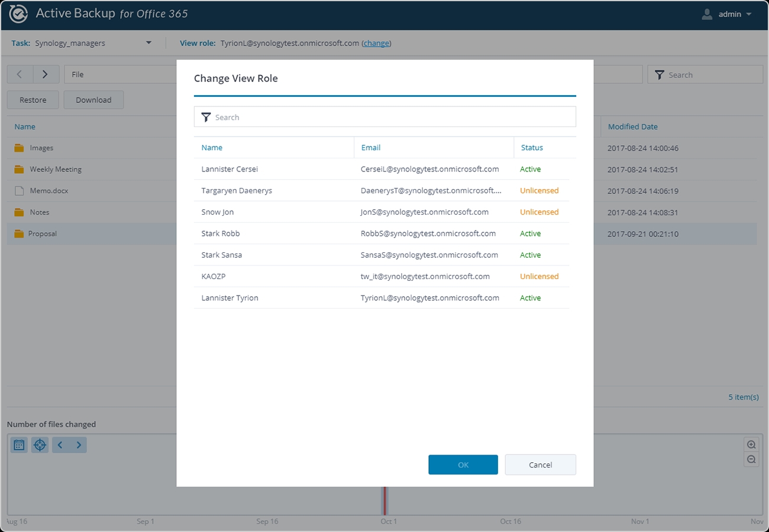Click email CerseiL@synologytest.onmicrosoft.com
The width and height of the screenshot is (769, 532).
coord(429,169)
